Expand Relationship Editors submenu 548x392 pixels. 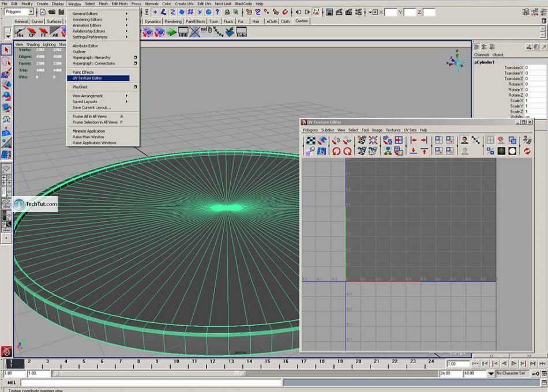pos(100,31)
